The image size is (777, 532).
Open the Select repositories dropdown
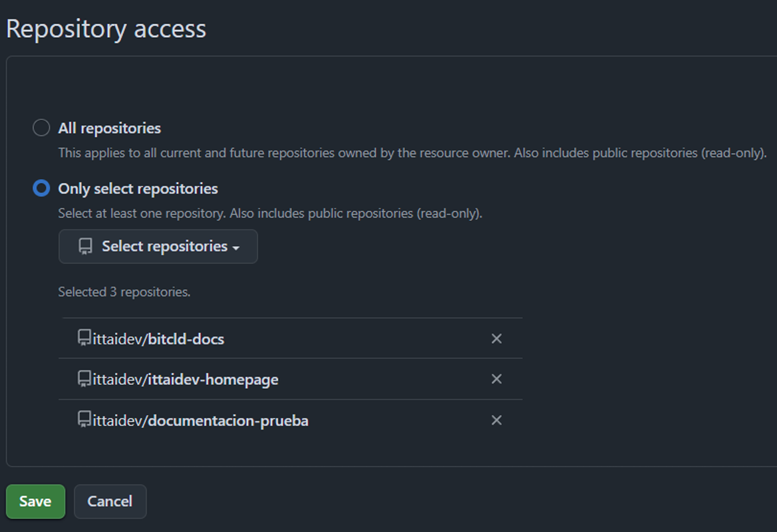coord(158,246)
